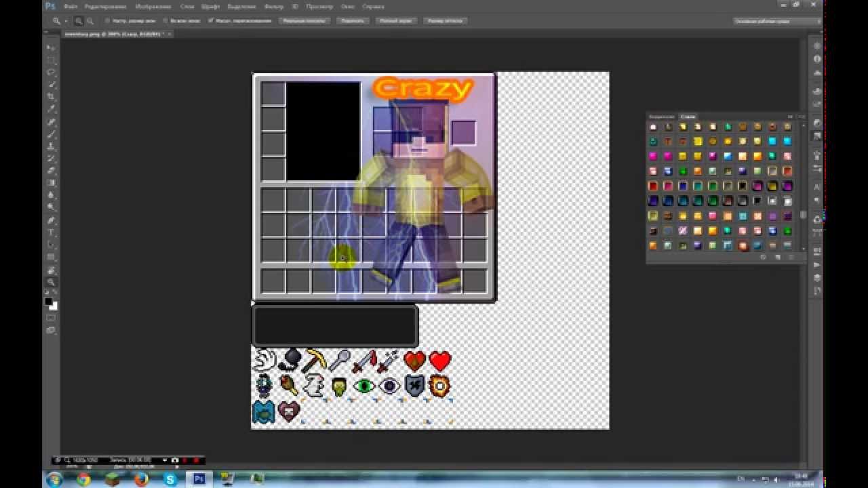Open Google Chrome from the taskbar
868x488 pixels.
click(83, 479)
